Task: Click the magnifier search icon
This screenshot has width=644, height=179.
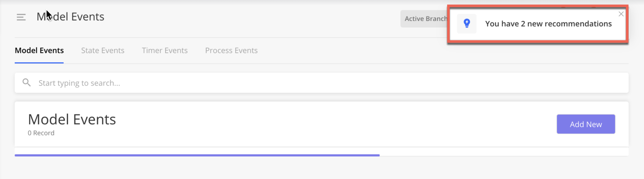Action: (27, 83)
